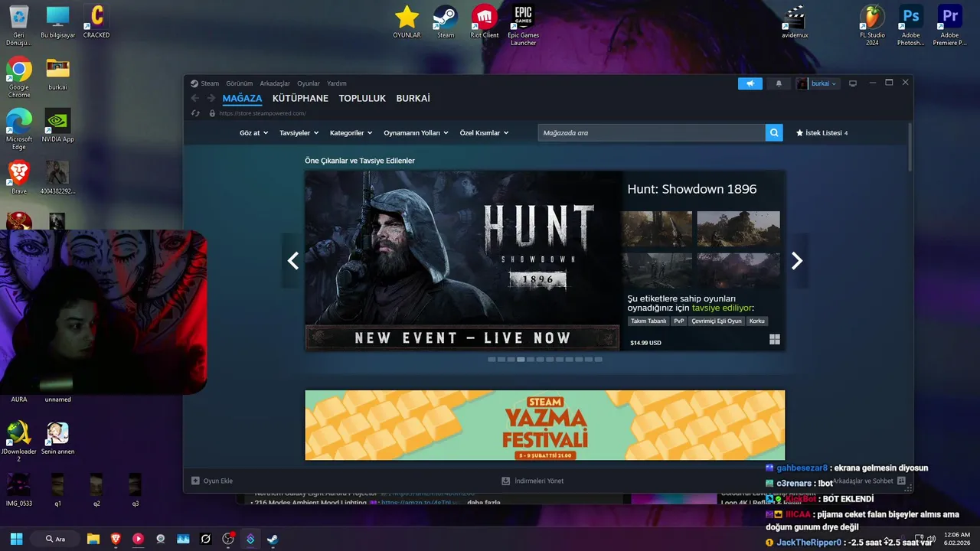
Task: Open the Windows Start menu
Action: tap(16, 539)
